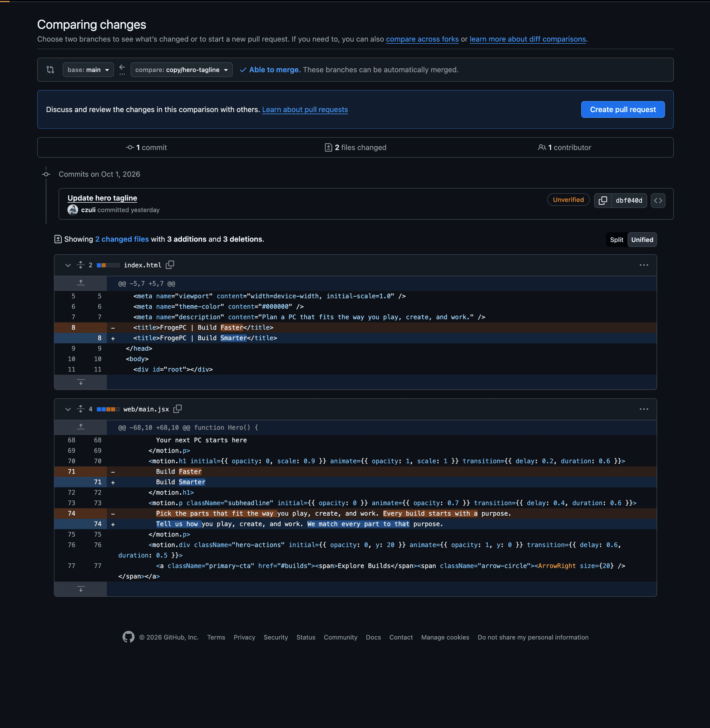Copy the index.html file path

(x=170, y=265)
